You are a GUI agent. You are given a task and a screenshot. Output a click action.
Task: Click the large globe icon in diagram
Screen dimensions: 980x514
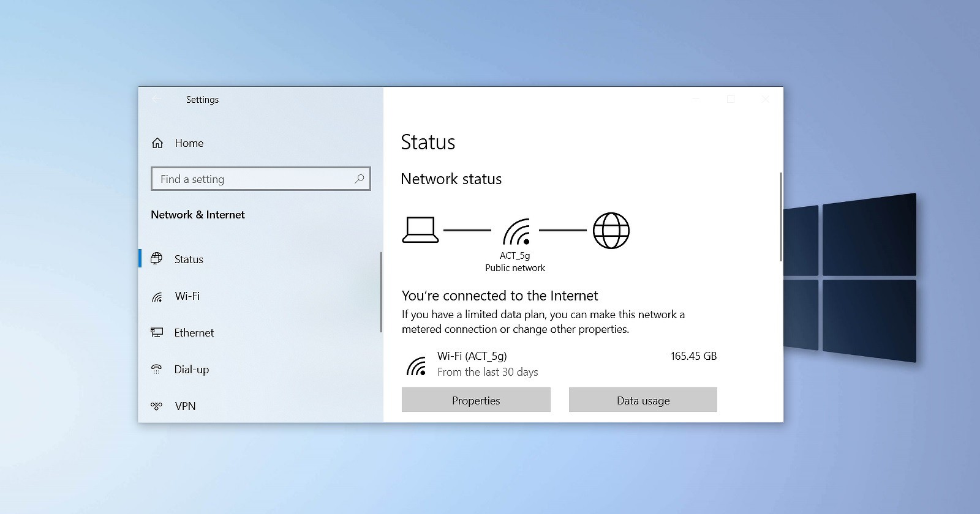click(x=611, y=231)
